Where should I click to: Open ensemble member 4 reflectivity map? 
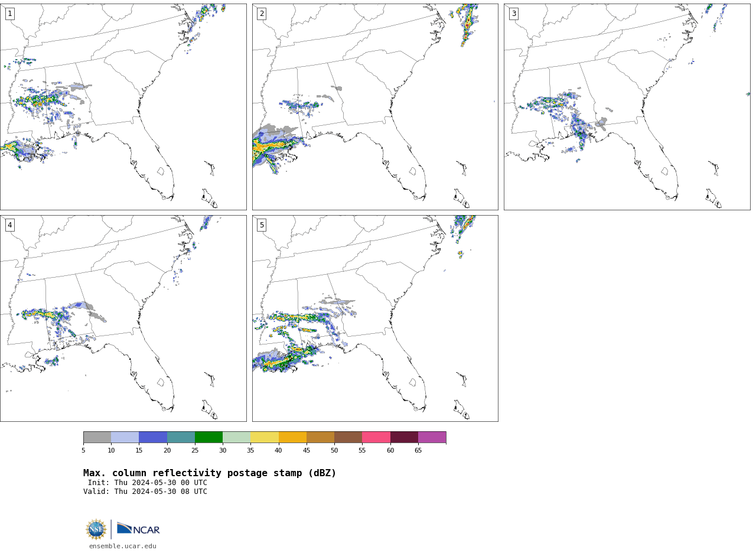click(123, 318)
